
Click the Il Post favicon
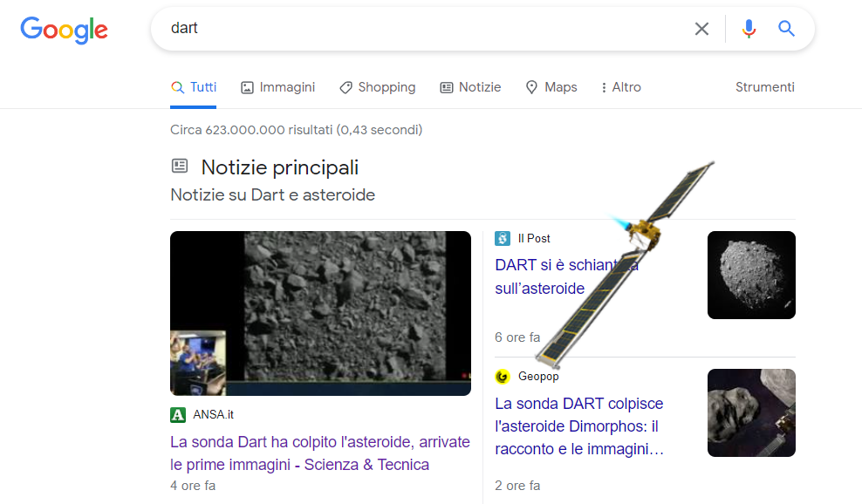(x=503, y=239)
